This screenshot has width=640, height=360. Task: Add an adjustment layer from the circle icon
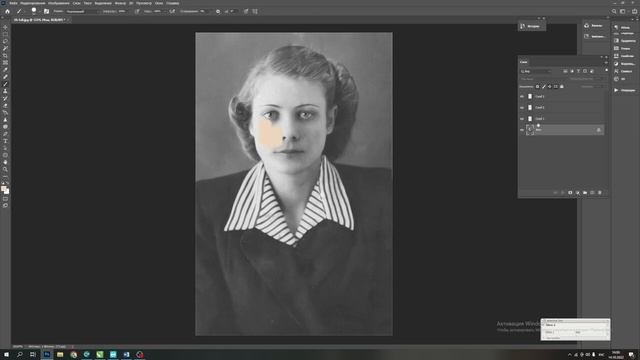578,193
